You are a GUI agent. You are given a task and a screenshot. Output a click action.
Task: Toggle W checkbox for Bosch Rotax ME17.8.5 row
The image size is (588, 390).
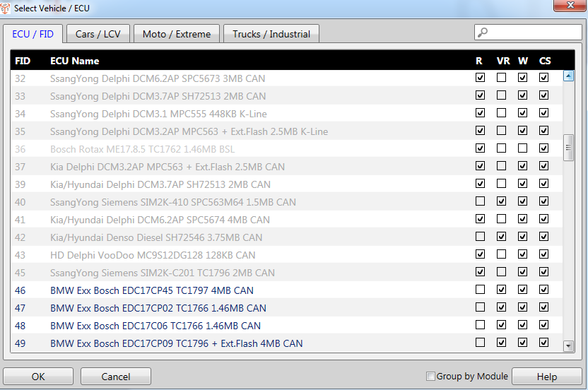click(522, 148)
